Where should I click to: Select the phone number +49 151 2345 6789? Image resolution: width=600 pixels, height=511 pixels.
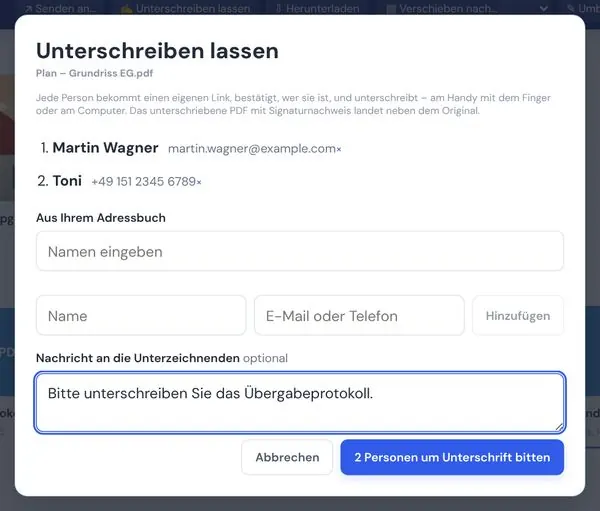point(143,181)
